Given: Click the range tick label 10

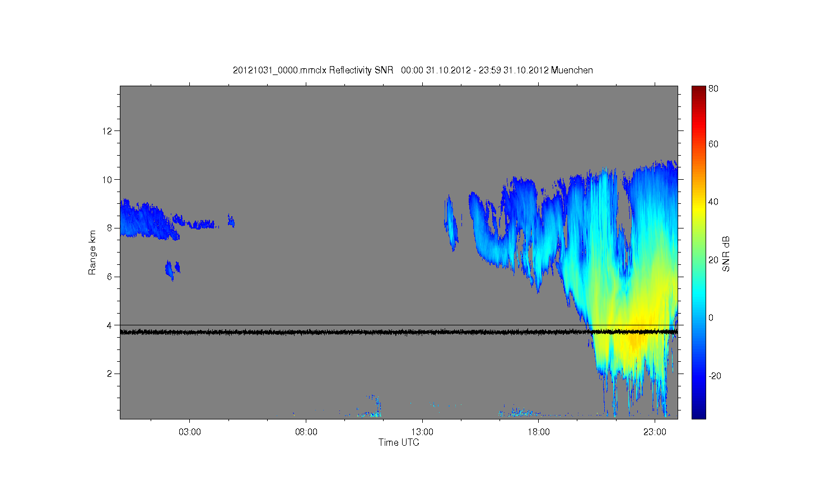Looking at the screenshot, I should [x=108, y=179].
